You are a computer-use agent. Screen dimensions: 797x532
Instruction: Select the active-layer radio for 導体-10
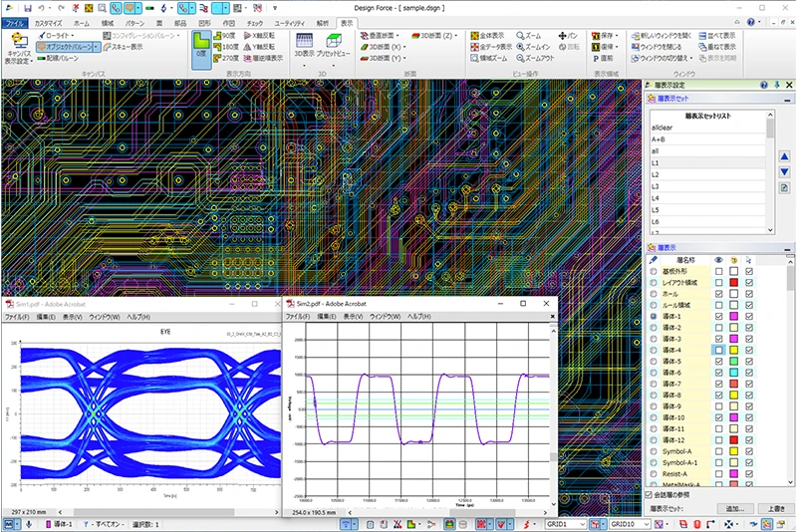coord(654,417)
